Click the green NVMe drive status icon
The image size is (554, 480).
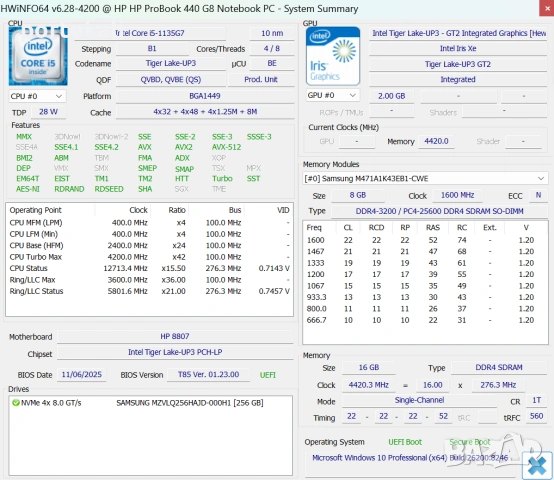(x=16, y=403)
